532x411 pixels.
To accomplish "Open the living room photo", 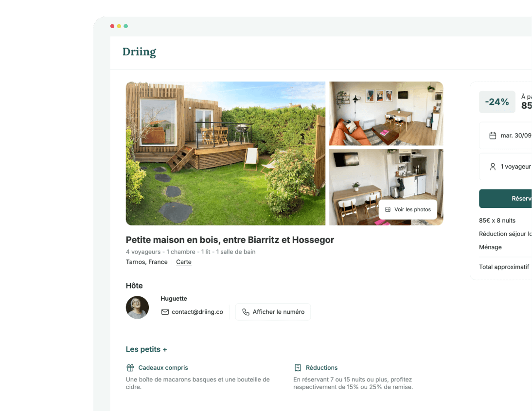I will 386,114.
